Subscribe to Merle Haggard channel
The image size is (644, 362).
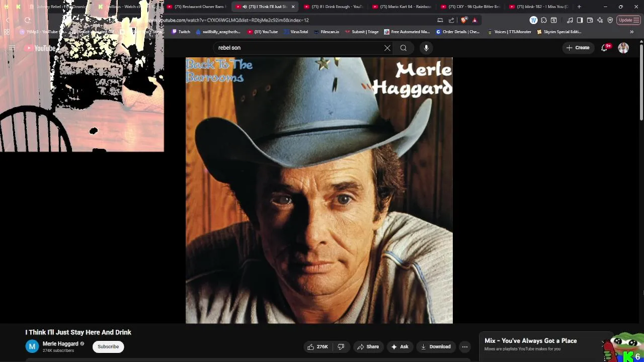click(x=108, y=346)
